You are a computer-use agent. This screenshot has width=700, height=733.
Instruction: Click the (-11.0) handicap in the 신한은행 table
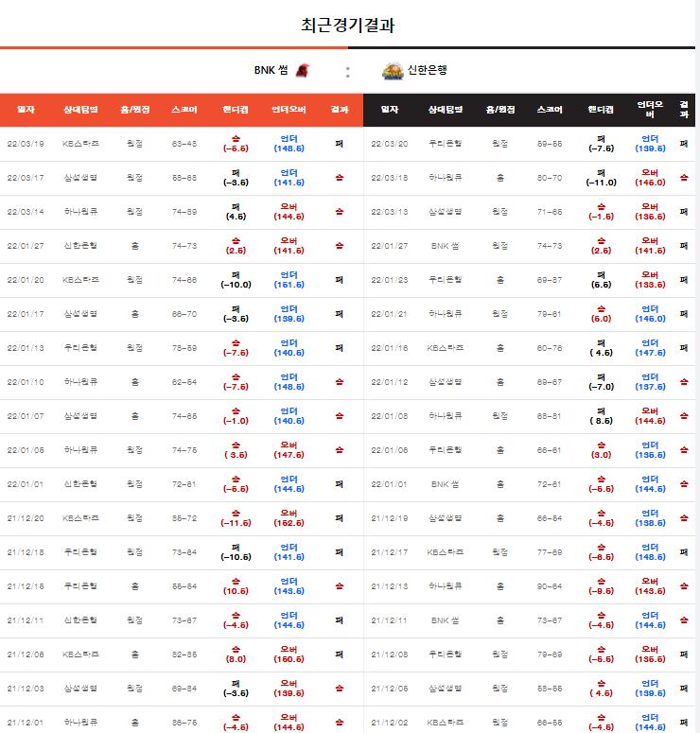pyautogui.click(x=601, y=183)
